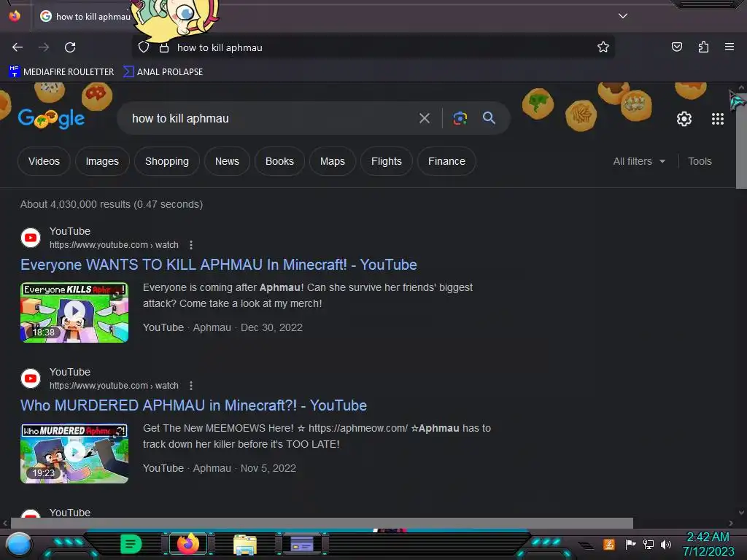Screen dimensions: 747x560
Task: Open the Start orb button
Action: [x=19, y=544]
